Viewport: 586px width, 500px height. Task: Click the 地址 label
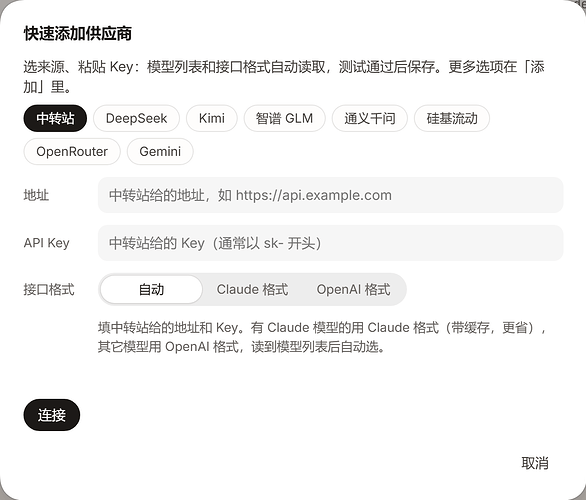[36, 195]
